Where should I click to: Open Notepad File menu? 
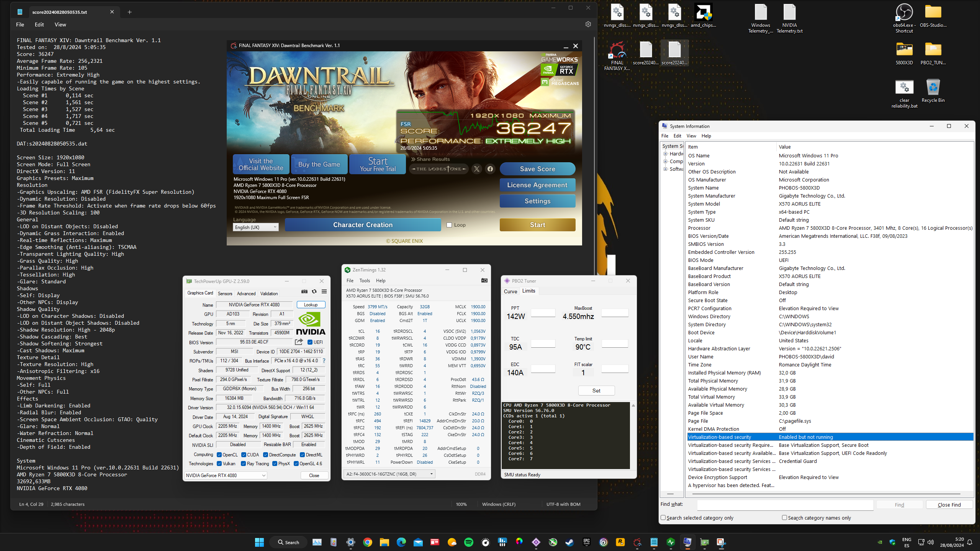tap(20, 25)
